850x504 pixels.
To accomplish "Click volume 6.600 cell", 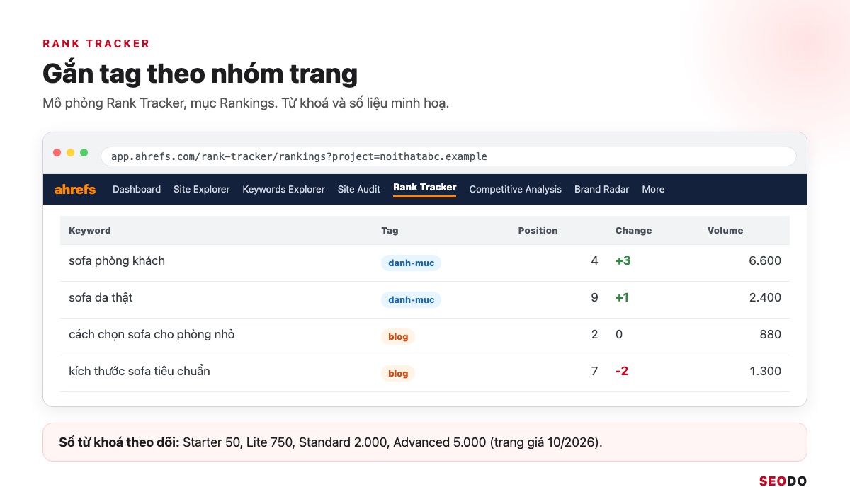I will (x=765, y=260).
